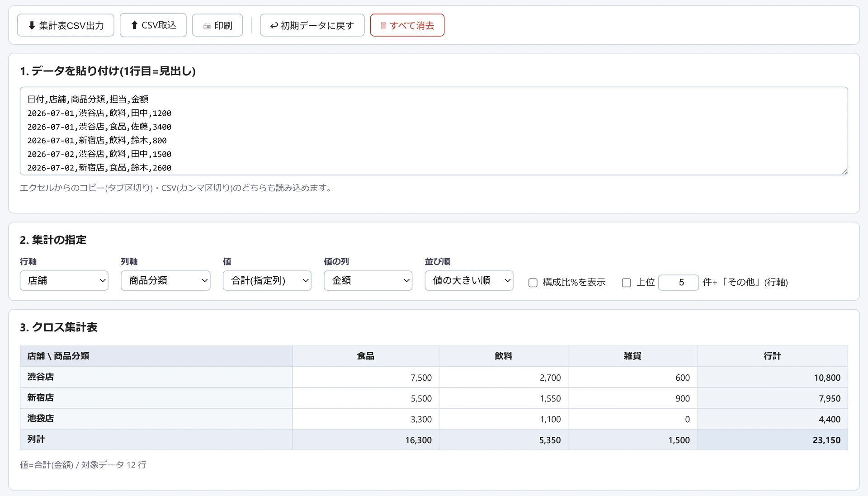This screenshot has height=496, width=868.
Task: Click inside the pasted data textarea
Action: click(x=434, y=131)
